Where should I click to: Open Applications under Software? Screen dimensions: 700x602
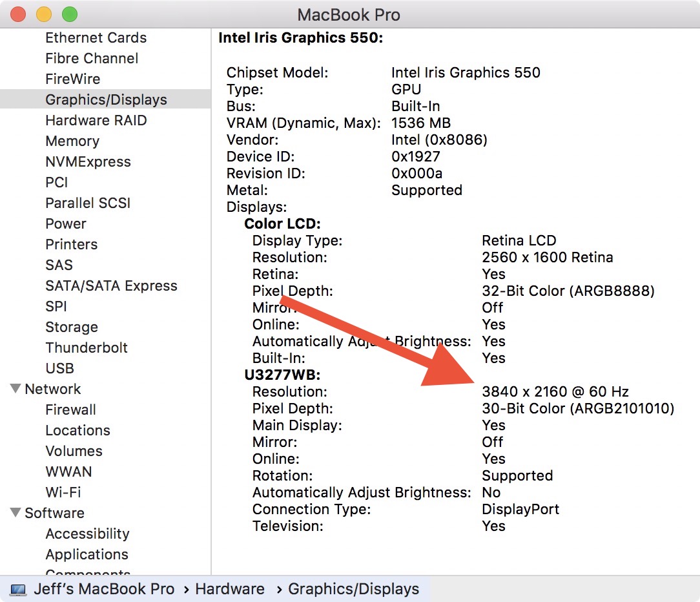pyautogui.click(x=87, y=554)
